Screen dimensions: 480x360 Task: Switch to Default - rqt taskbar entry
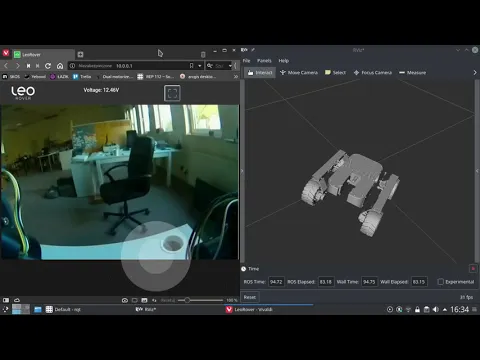[63, 309]
